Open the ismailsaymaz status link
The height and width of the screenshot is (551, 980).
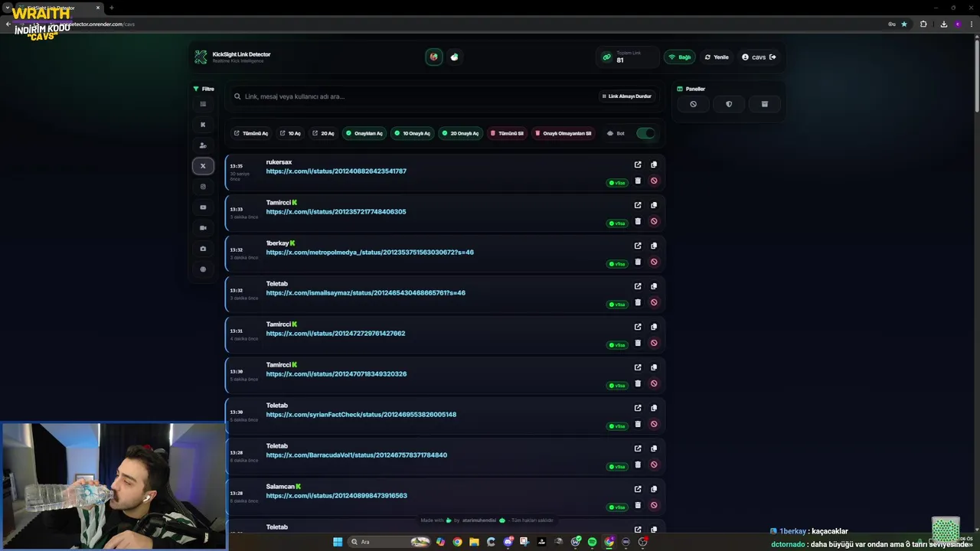(365, 293)
